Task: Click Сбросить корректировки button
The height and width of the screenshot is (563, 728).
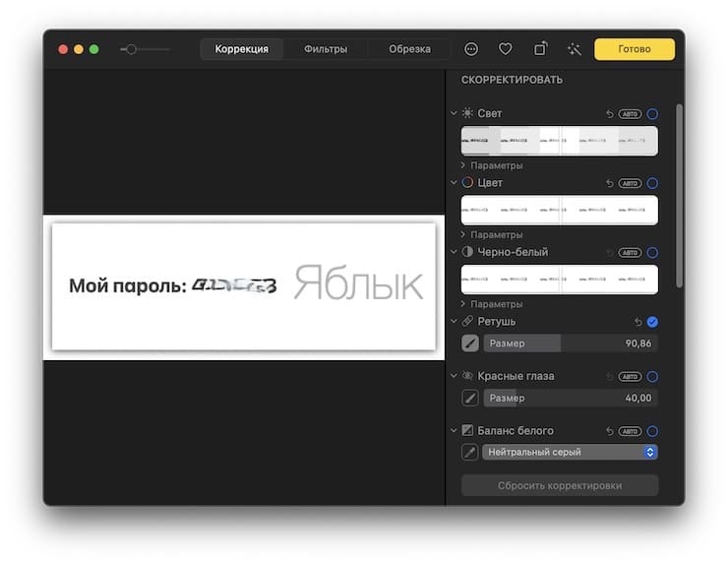Action: pyautogui.click(x=560, y=485)
